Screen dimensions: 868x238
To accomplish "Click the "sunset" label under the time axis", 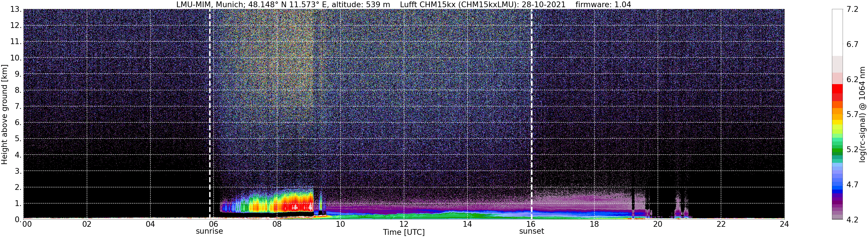I will (531, 231).
